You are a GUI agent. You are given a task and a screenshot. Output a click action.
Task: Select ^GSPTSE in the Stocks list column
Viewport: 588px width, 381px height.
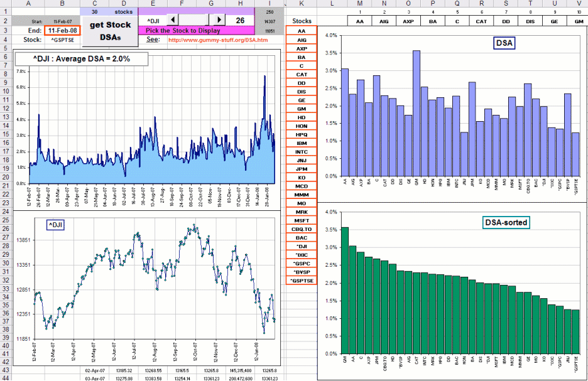(302, 281)
